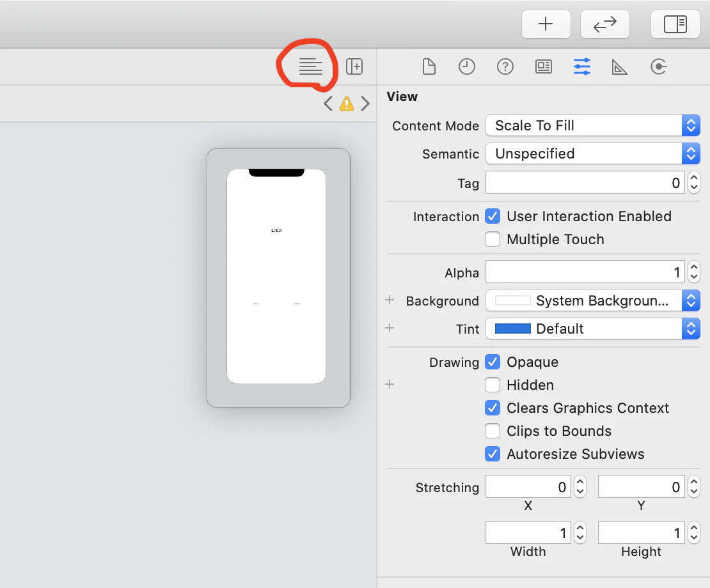Click the Background color swatch
The height and width of the screenshot is (588, 710).
pyautogui.click(x=512, y=300)
